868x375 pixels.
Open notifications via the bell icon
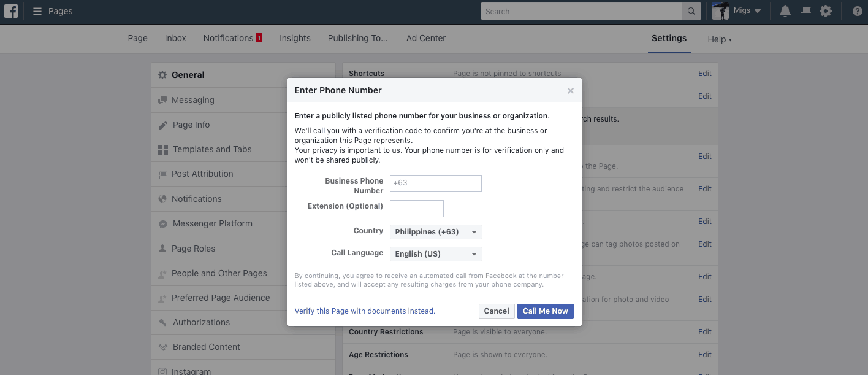[785, 10]
